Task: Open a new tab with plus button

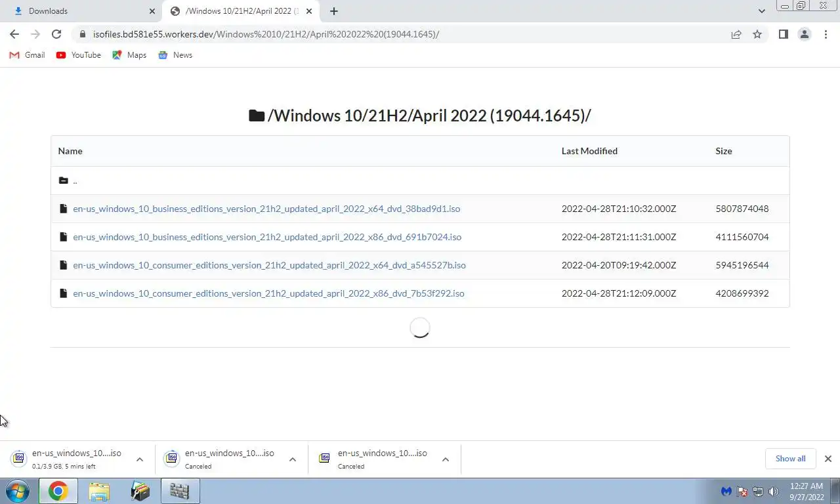Action: (x=334, y=11)
